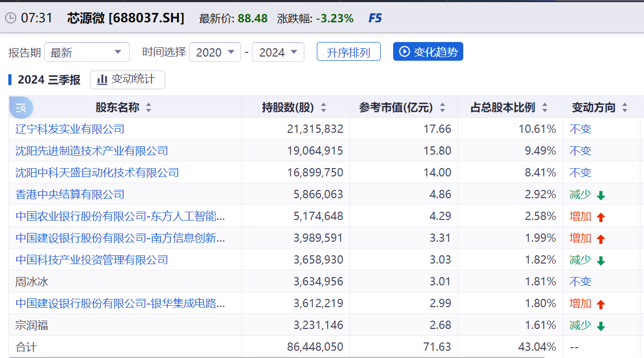Open the 报告期 最新 dropdown

click(x=87, y=52)
